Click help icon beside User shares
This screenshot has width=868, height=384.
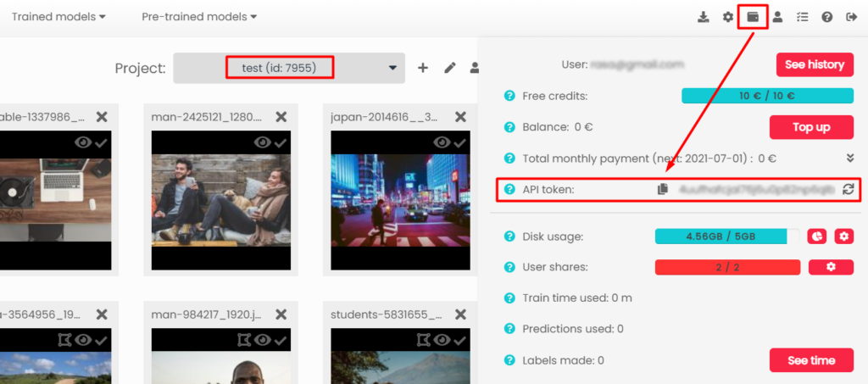pos(509,267)
